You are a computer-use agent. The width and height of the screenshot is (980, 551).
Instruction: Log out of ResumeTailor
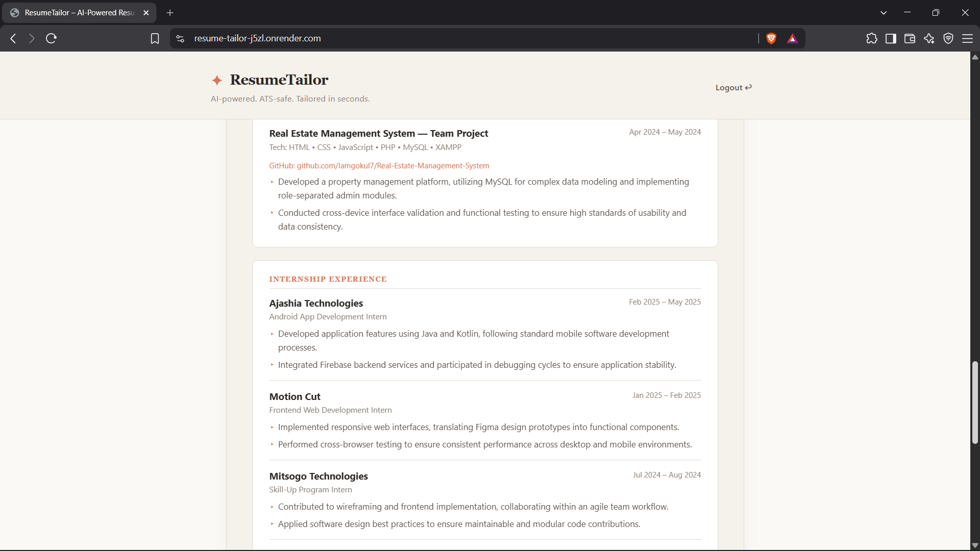[x=733, y=88]
